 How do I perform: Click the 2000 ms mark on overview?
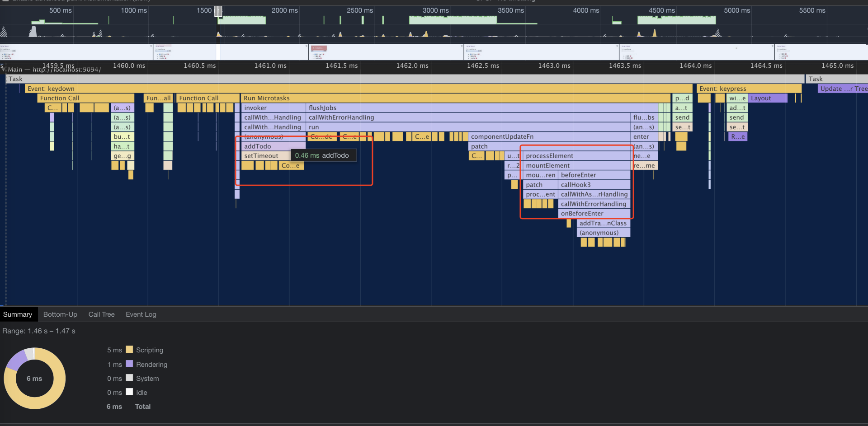coord(284,10)
